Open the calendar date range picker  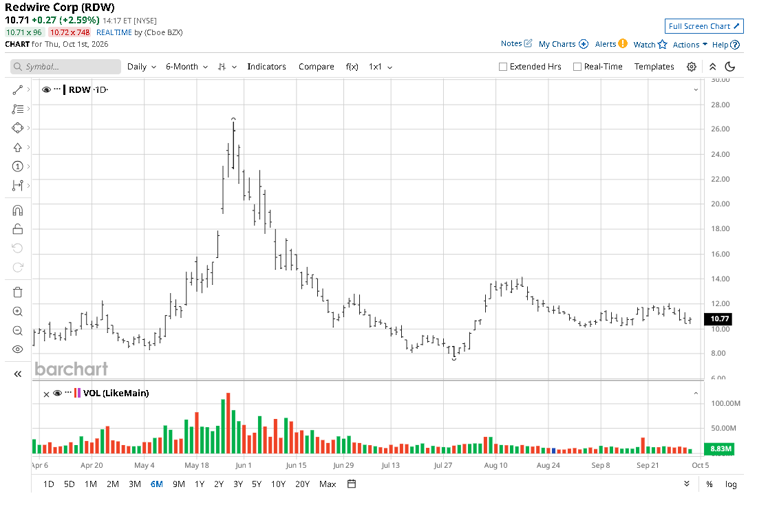click(x=351, y=484)
